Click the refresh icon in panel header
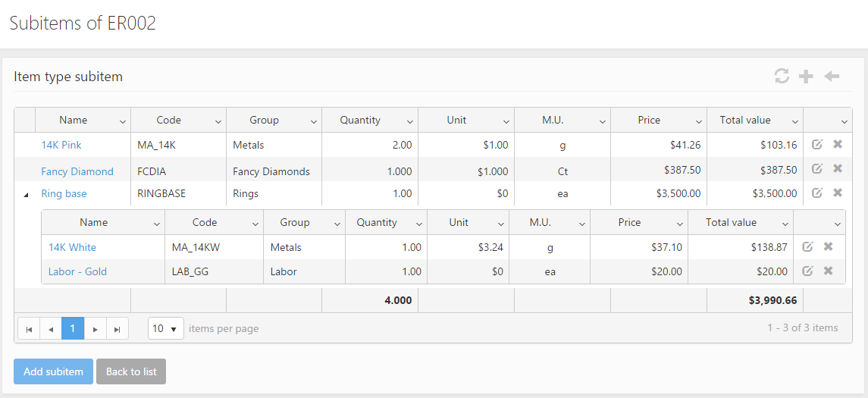 click(x=782, y=77)
